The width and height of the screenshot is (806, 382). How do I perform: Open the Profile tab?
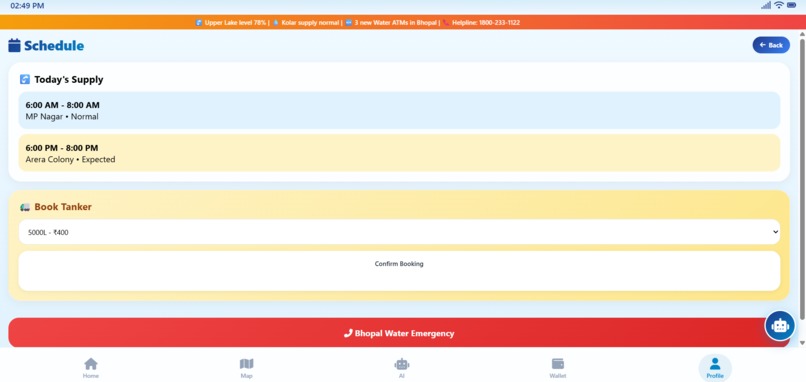715,368
